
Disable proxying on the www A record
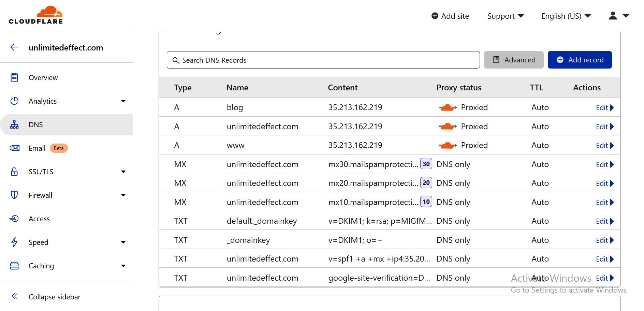click(x=447, y=145)
